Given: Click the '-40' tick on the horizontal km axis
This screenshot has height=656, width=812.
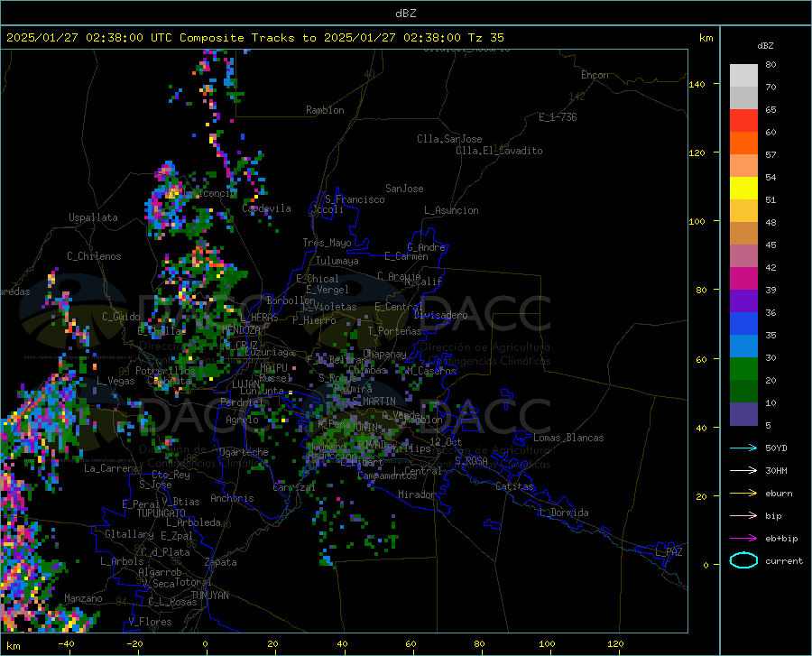Looking at the screenshot, I should point(66,643).
